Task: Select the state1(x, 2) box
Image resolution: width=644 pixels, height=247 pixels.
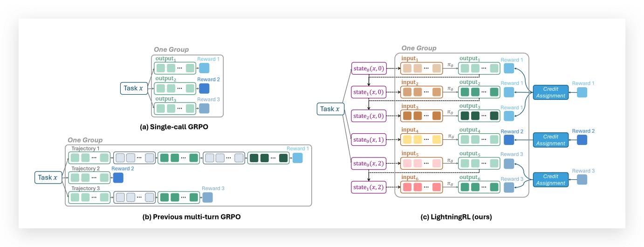Action: point(369,187)
